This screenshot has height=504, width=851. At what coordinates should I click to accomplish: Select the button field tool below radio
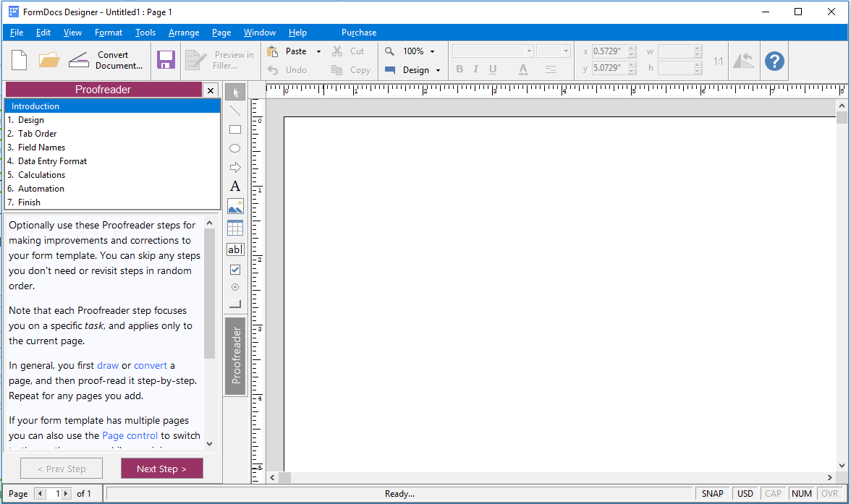pyautogui.click(x=235, y=304)
